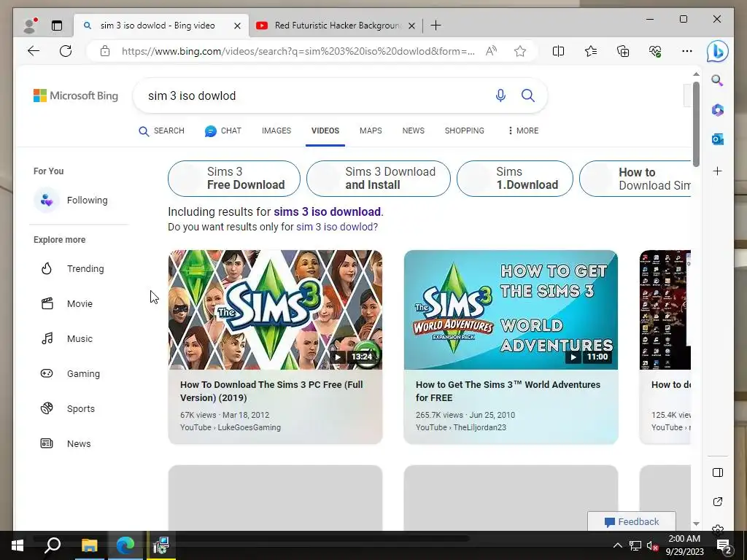Refresh the current page
The height and width of the screenshot is (560, 747).
pyautogui.click(x=65, y=51)
